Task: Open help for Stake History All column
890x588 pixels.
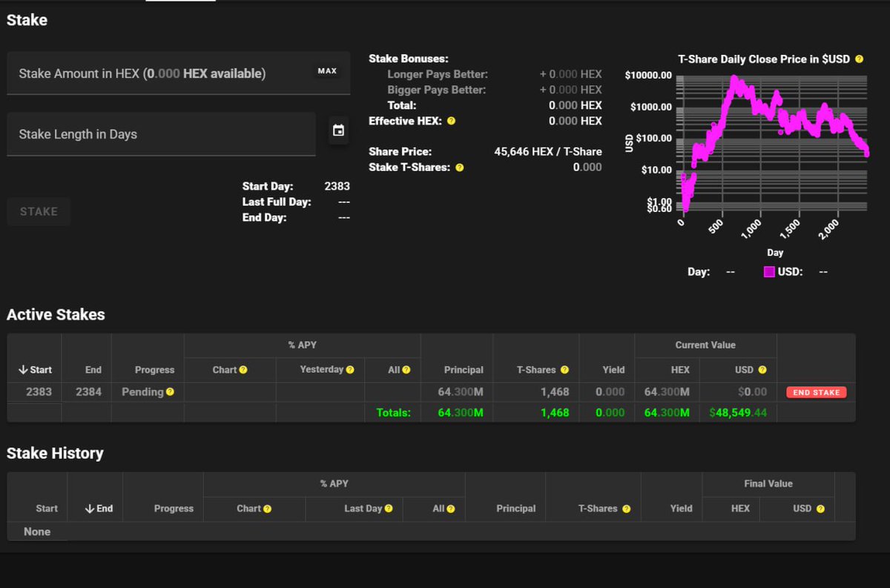Action: click(449, 509)
